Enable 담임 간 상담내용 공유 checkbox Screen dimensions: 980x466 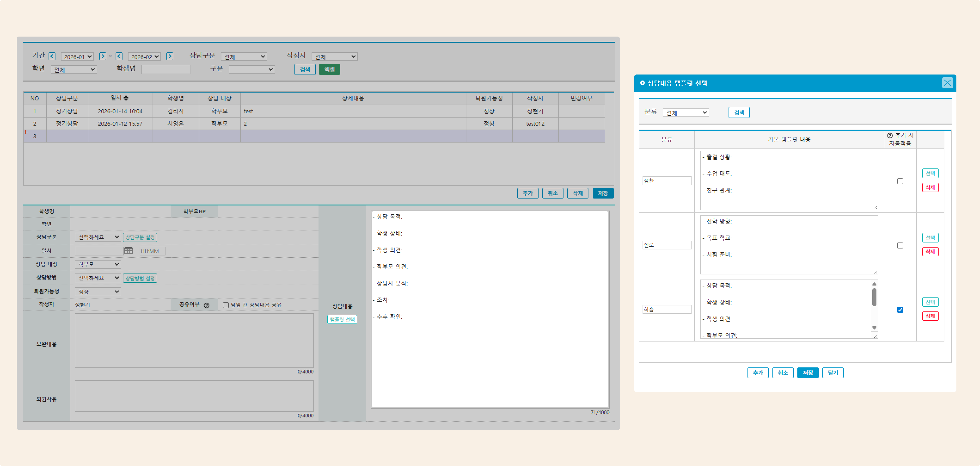point(226,305)
